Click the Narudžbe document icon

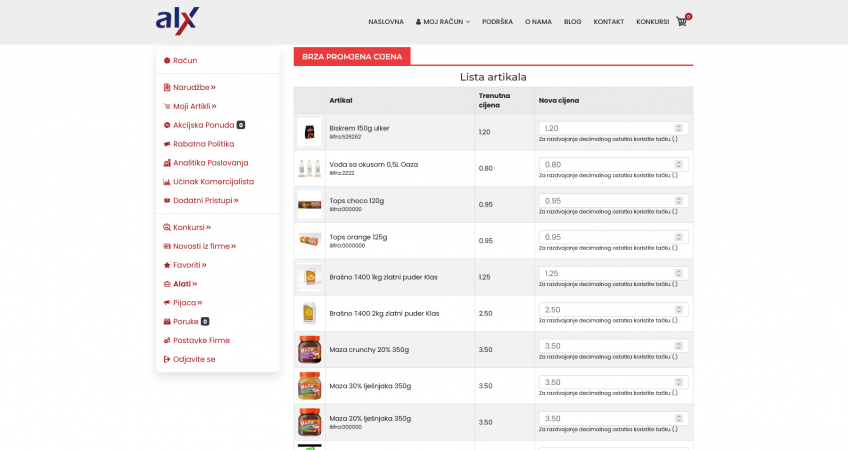point(167,87)
